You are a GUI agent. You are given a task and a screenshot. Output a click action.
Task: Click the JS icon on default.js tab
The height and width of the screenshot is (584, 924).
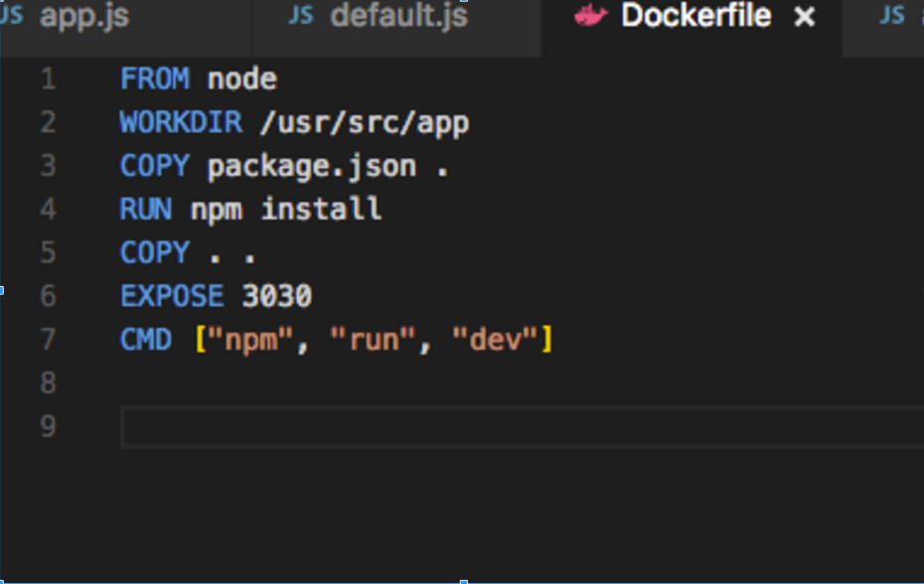point(300,15)
